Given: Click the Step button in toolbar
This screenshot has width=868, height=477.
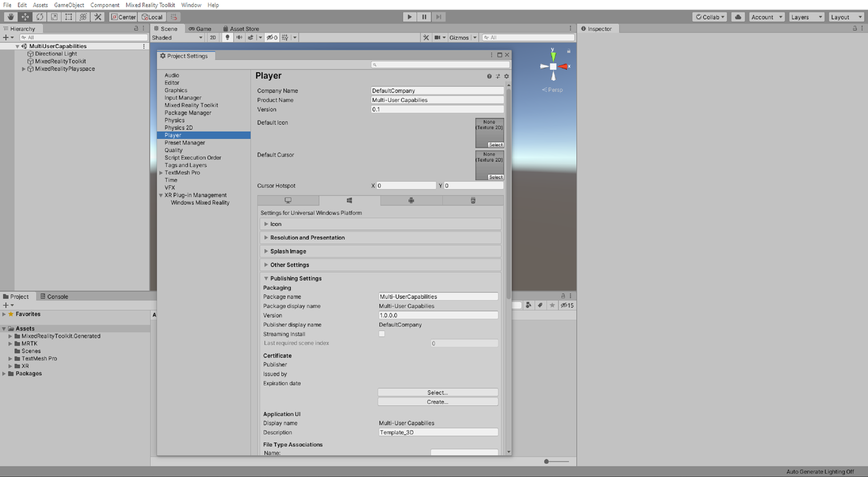Looking at the screenshot, I should 438,17.
